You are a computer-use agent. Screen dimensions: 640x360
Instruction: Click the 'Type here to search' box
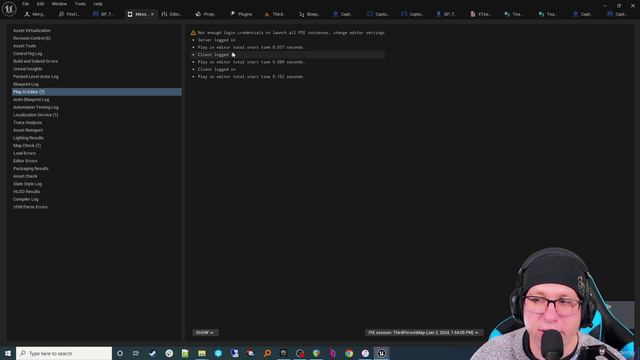64,353
